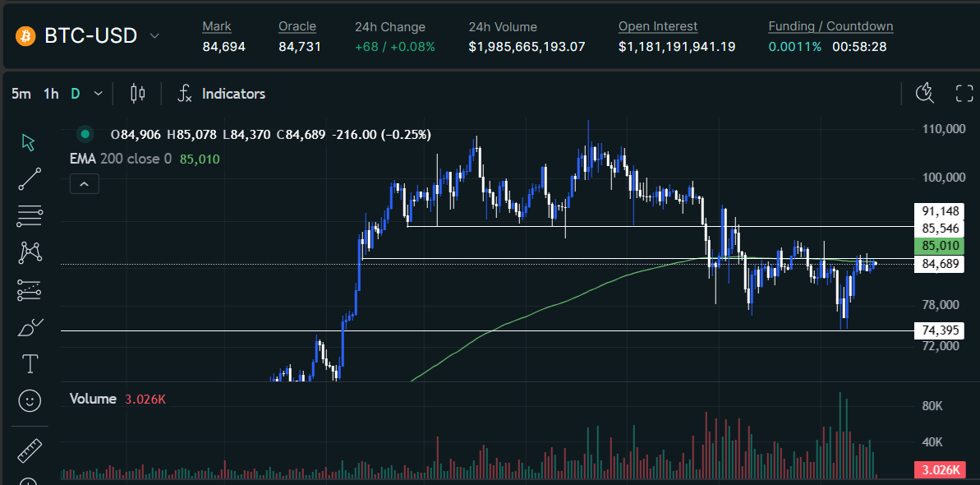This screenshot has height=485, width=980.
Task: Expand the BTC-USD market selector
Action: [x=154, y=36]
